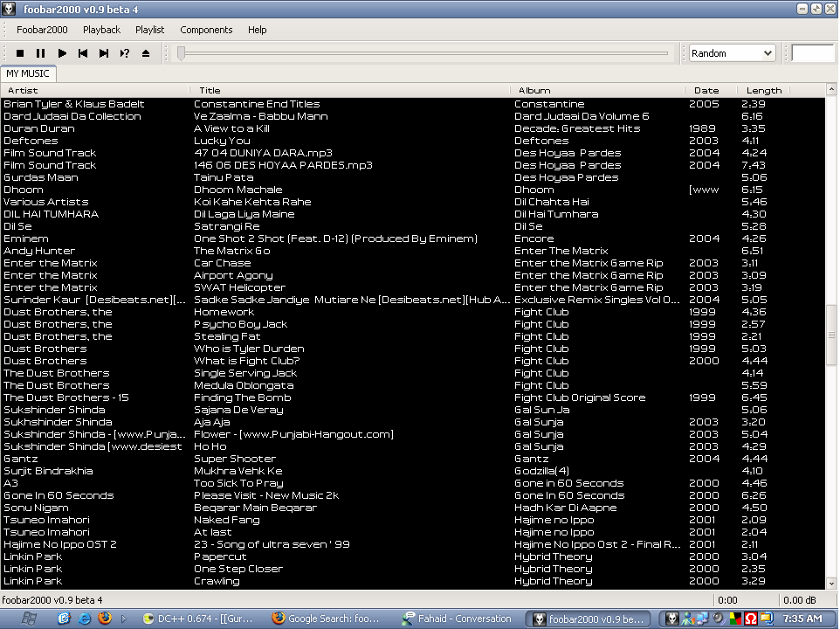Click the red omega tray icon
Screen dimensions: 840x629
coord(751,619)
